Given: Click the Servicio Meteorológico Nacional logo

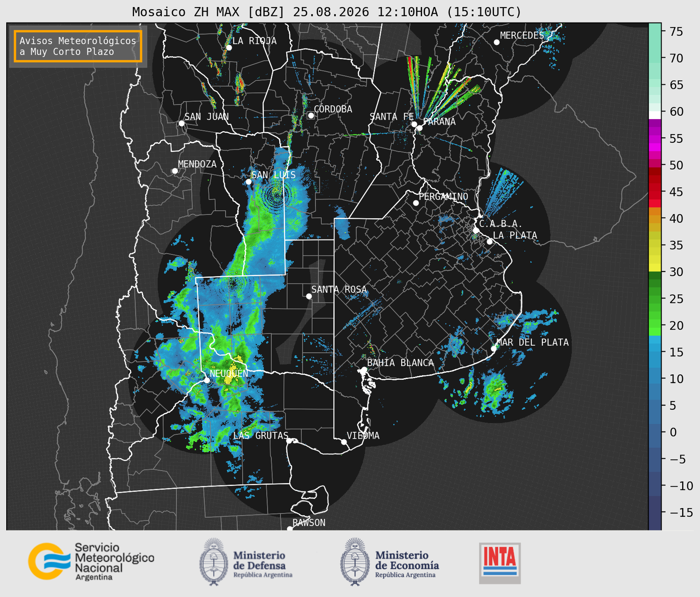Looking at the screenshot, I should click(91, 561).
